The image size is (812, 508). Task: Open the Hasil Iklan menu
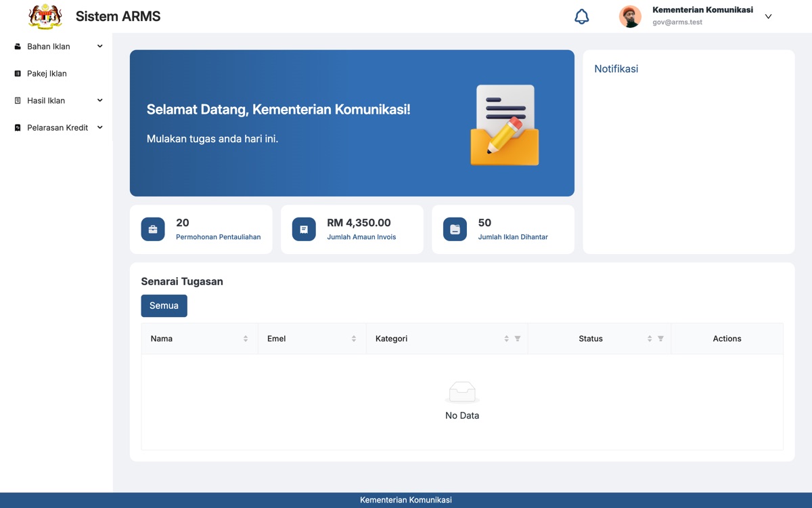[57, 101]
